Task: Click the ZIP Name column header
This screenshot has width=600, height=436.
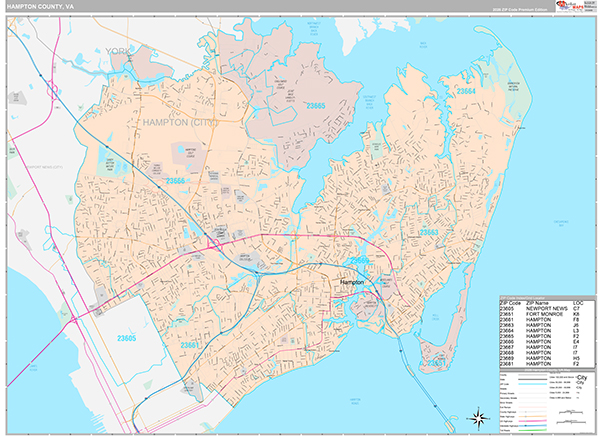Action: click(x=535, y=302)
